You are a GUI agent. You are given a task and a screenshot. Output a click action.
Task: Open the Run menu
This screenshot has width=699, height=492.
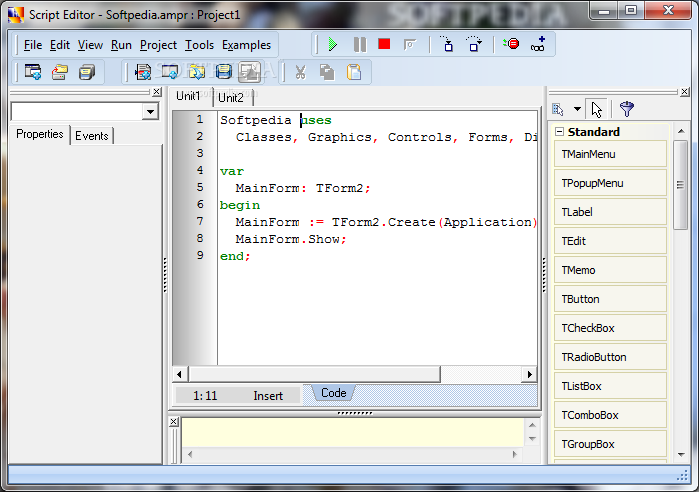121,45
